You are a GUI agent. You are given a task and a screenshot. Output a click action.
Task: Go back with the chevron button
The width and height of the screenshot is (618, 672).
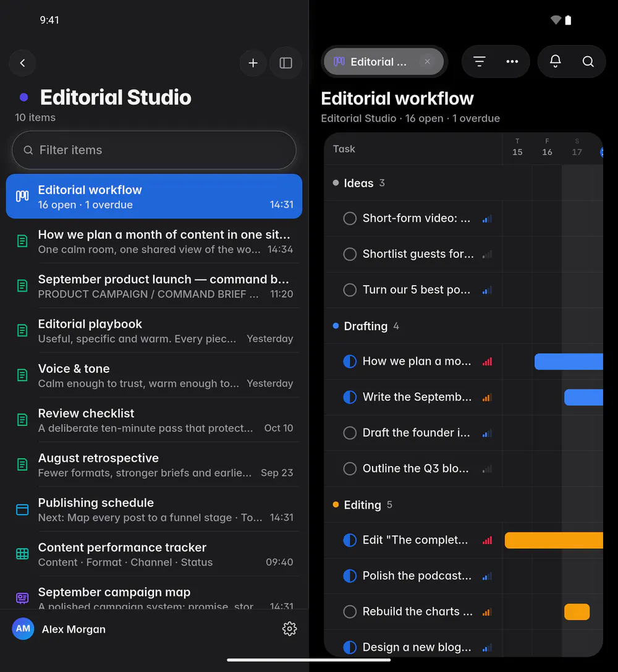[x=22, y=63]
